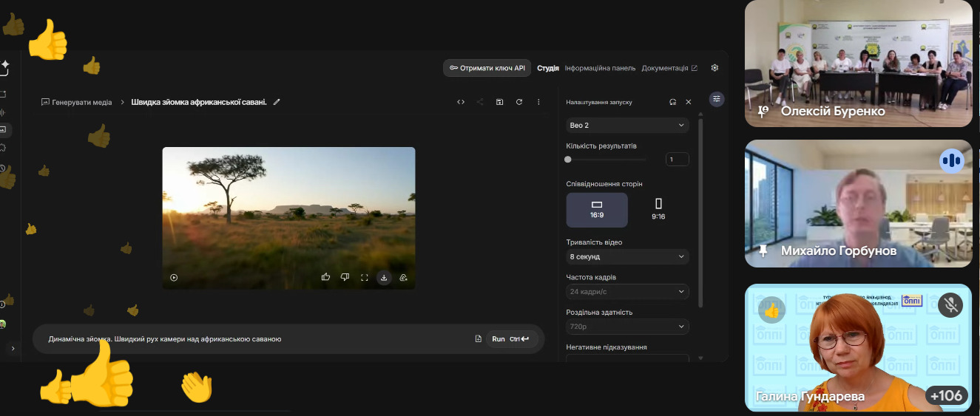The image size is (980, 416).
Task: Select the 9:16 aspect ratio
Action: tap(658, 210)
